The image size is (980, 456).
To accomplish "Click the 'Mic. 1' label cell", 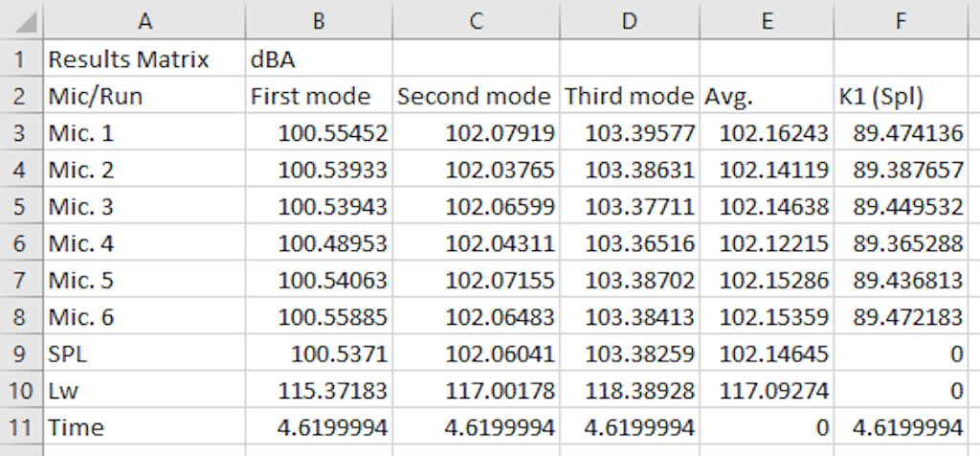I will [x=145, y=133].
